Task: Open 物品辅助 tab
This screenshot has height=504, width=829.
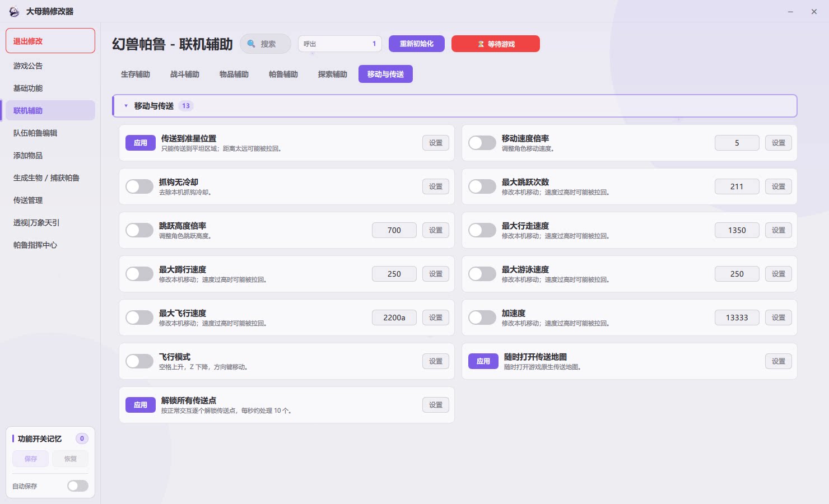Action: [234, 74]
